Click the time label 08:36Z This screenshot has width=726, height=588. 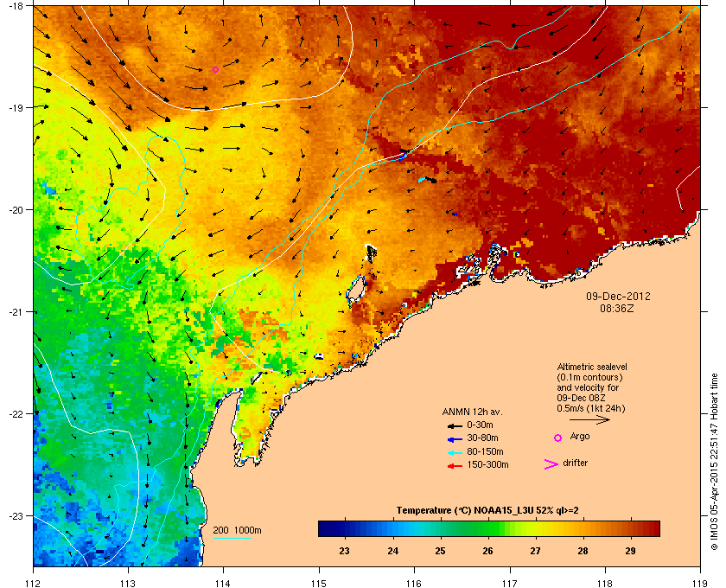click(617, 308)
